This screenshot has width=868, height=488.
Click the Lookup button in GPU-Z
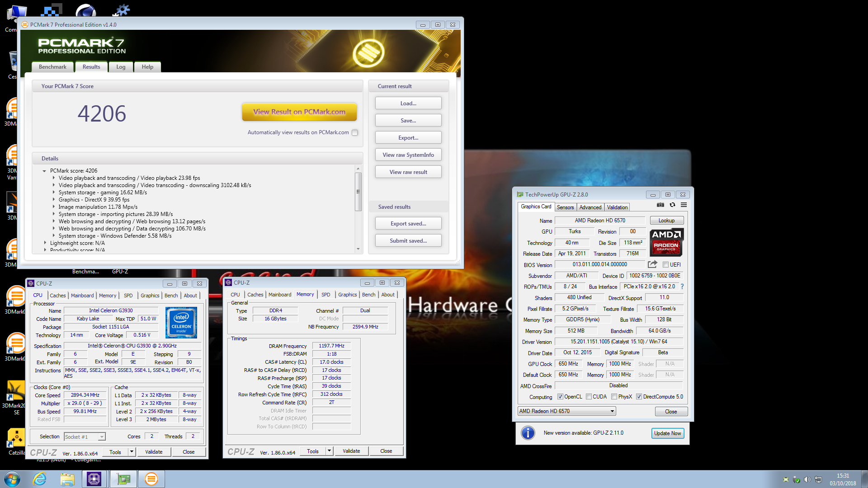click(666, 221)
